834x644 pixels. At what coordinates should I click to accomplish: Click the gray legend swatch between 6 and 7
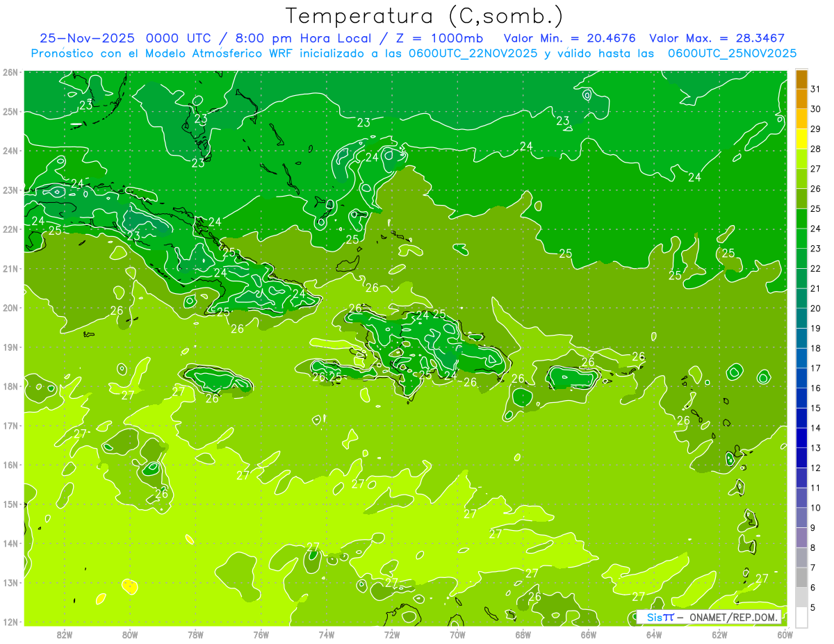coord(801,577)
